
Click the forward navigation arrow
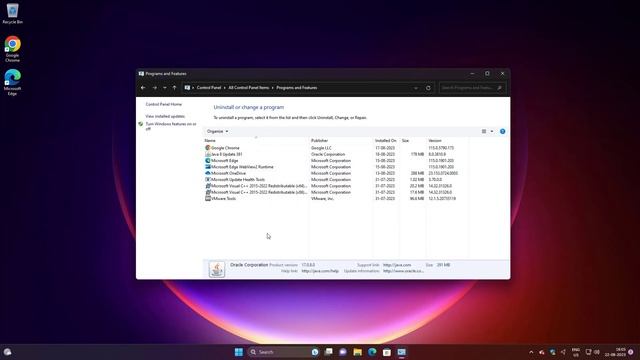[x=154, y=88]
